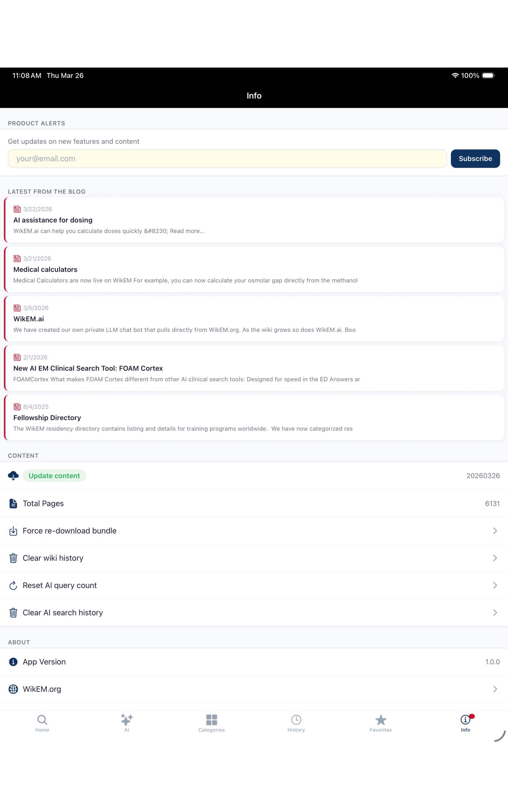Click the 11:08 AM clock
The width and height of the screenshot is (508, 812).
27,75
